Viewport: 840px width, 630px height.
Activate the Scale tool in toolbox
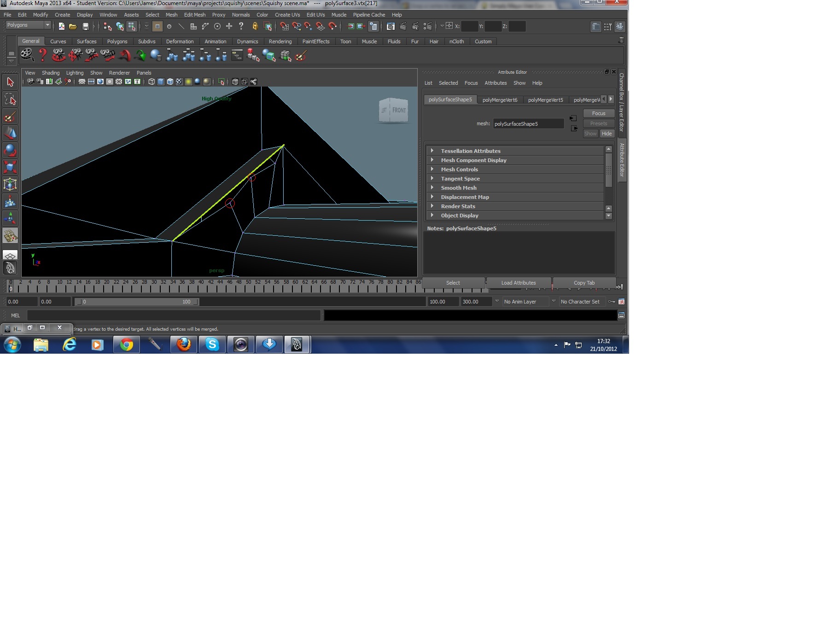[10, 167]
